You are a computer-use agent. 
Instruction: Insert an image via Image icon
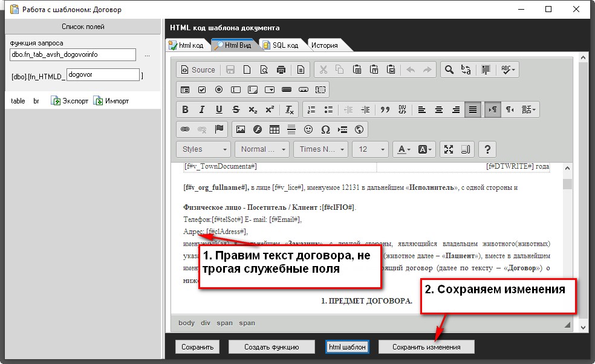point(241,129)
